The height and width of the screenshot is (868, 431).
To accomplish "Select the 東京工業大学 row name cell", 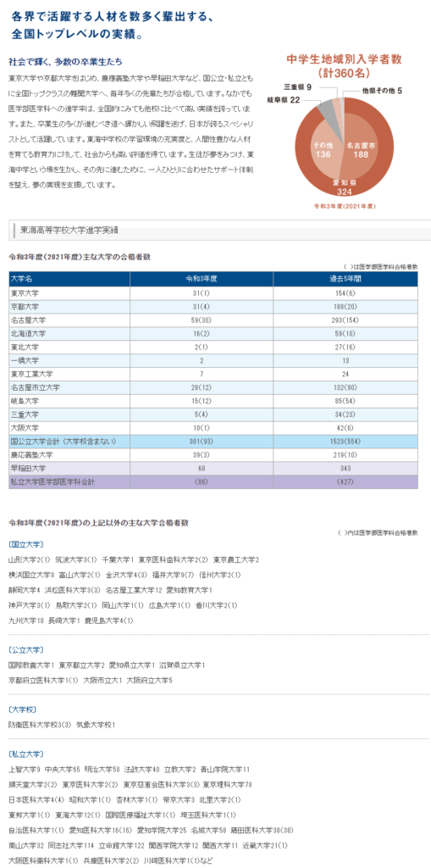I will (69, 374).
